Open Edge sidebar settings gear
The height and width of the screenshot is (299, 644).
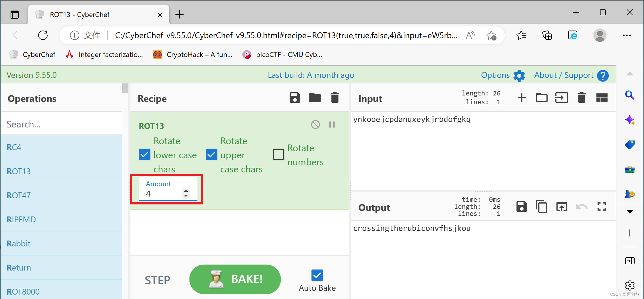(x=630, y=285)
